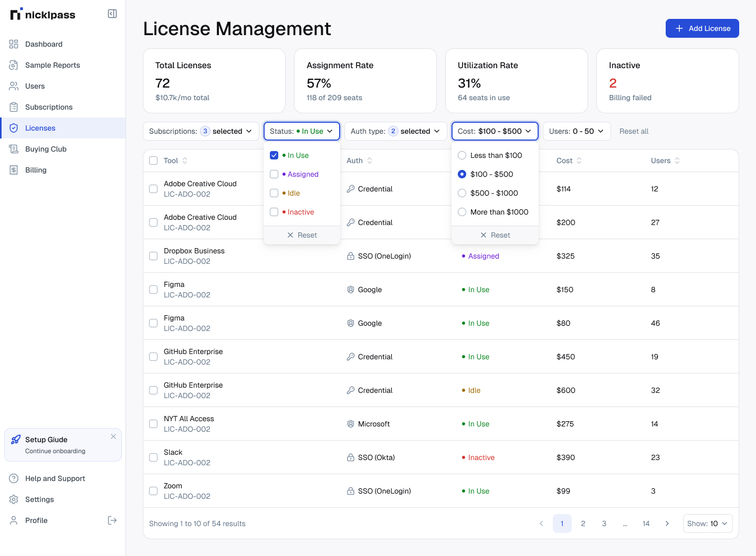The height and width of the screenshot is (556, 756).
Task: Click the Dashboard grid icon
Action: click(x=14, y=44)
